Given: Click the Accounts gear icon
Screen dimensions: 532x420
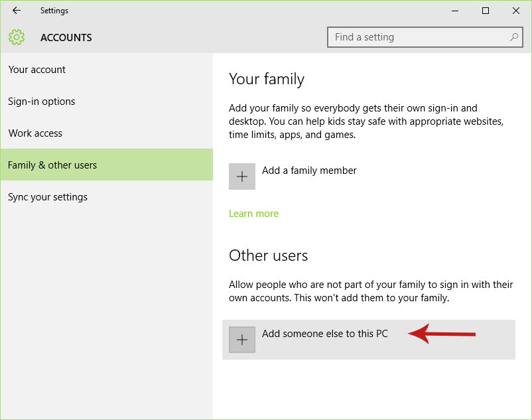Looking at the screenshot, I should (x=17, y=37).
